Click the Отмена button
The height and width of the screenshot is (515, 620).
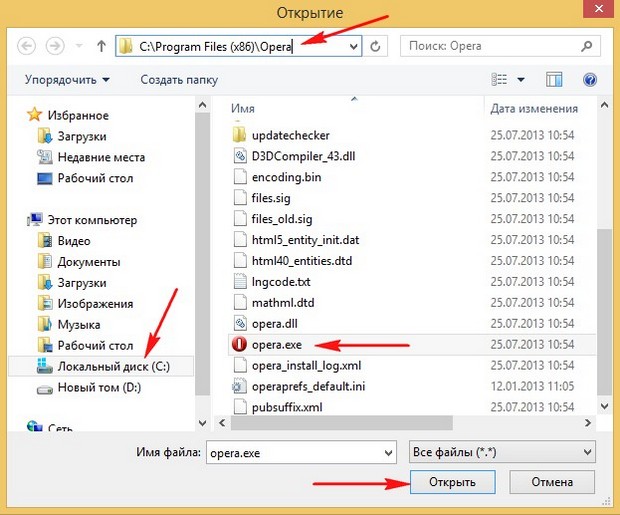(552, 482)
